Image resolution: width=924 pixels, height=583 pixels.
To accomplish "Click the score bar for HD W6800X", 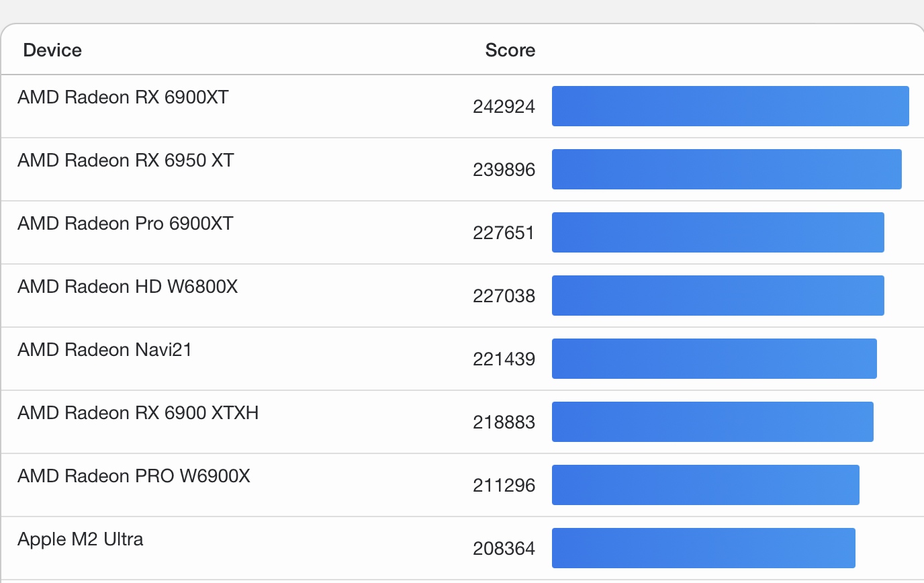I will click(718, 296).
